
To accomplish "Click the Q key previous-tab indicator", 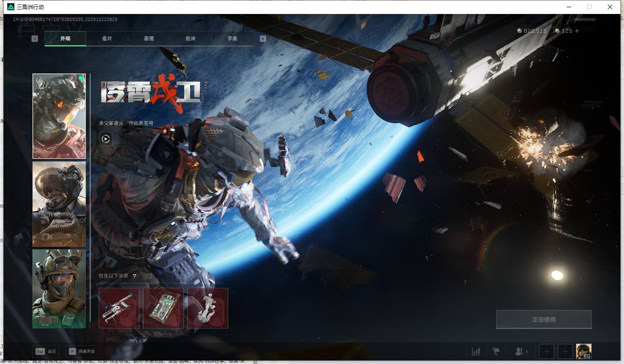I will point(35,39).
